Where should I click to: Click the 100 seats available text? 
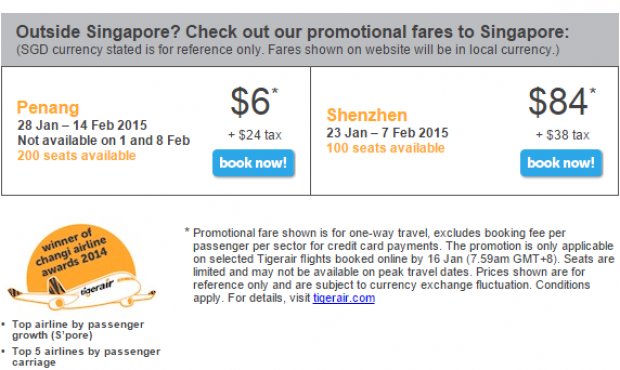[386, 148]
